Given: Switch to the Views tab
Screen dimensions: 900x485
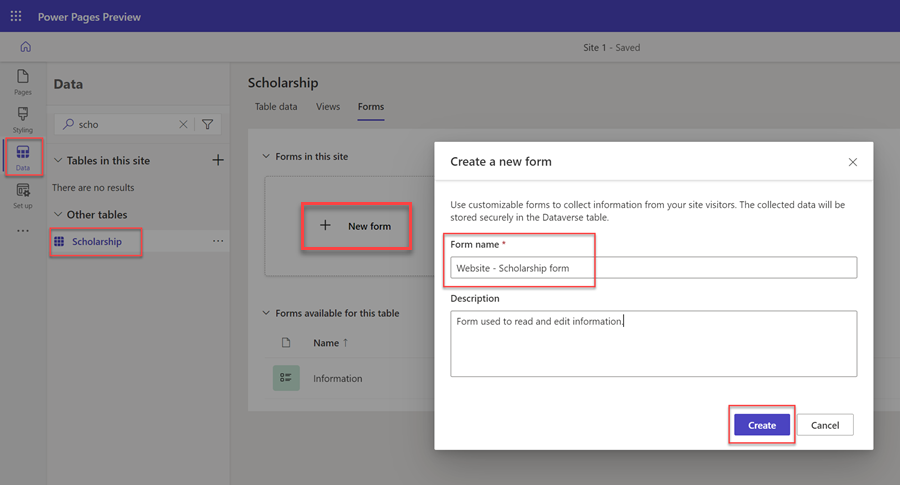Looking at the screenshot, I should pos(328,107).
